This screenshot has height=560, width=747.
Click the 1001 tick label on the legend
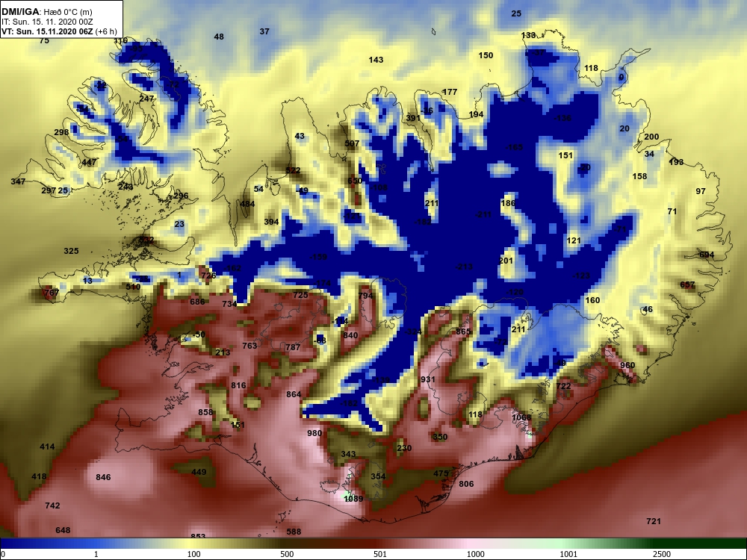[x=568, y=554]
